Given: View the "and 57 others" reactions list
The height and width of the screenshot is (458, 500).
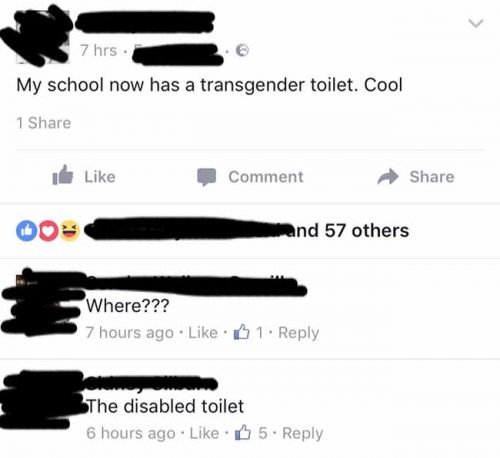Looking at the screenshot, I should tap(349, 231).
